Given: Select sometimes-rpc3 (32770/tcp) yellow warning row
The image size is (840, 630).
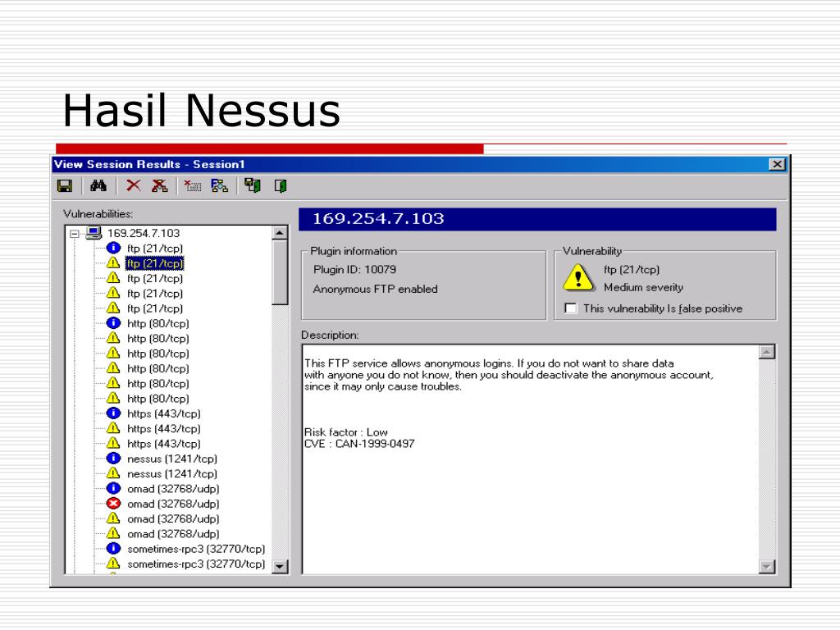Looking at the screenshot, I should [196, 564].
